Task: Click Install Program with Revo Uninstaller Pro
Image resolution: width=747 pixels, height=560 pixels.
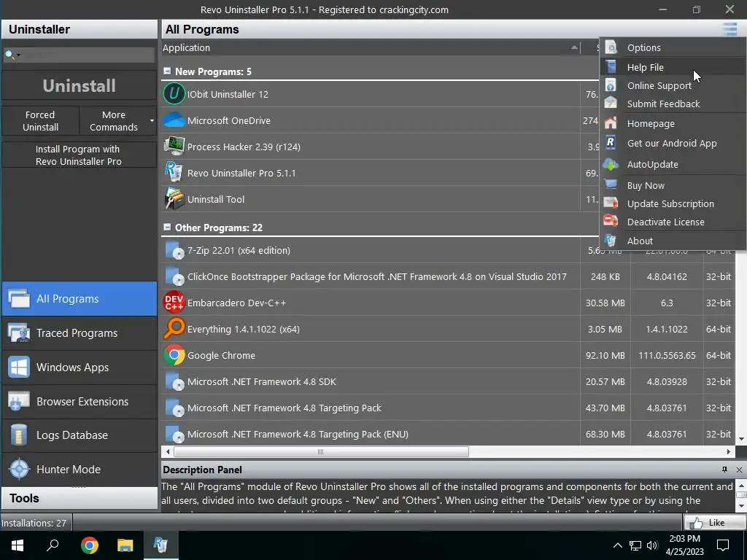Action: (79, 155)
